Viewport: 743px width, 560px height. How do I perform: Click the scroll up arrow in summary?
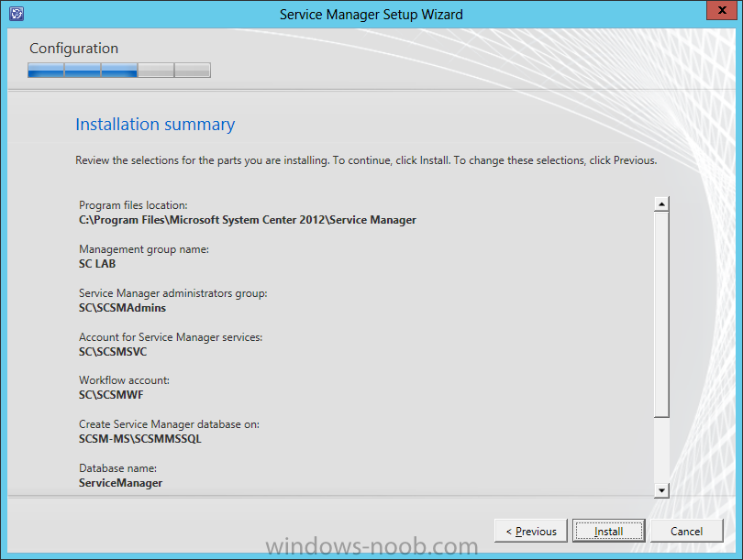pyautogui.click(x=661, y=204)
